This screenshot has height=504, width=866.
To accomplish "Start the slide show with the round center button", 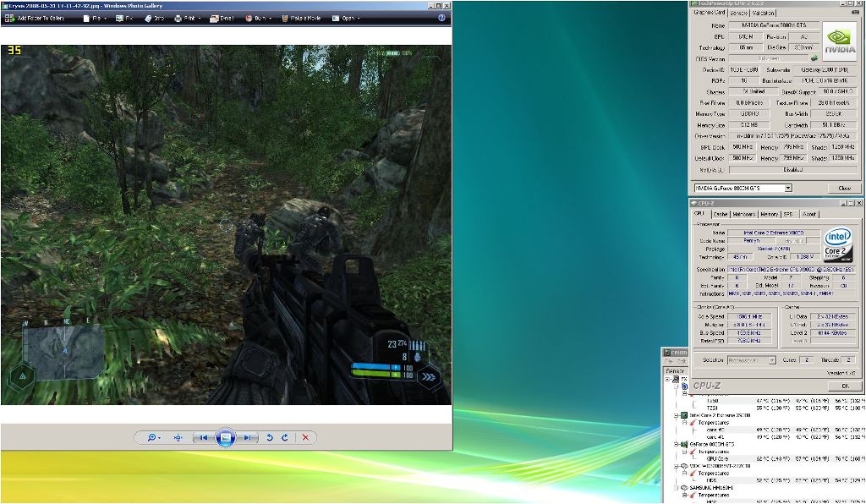I will click(225, 438).
